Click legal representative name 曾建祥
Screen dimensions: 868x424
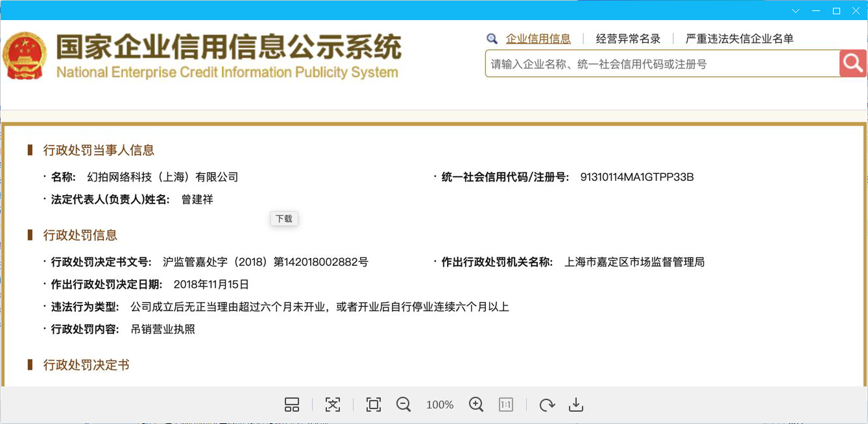pos(197,200)
